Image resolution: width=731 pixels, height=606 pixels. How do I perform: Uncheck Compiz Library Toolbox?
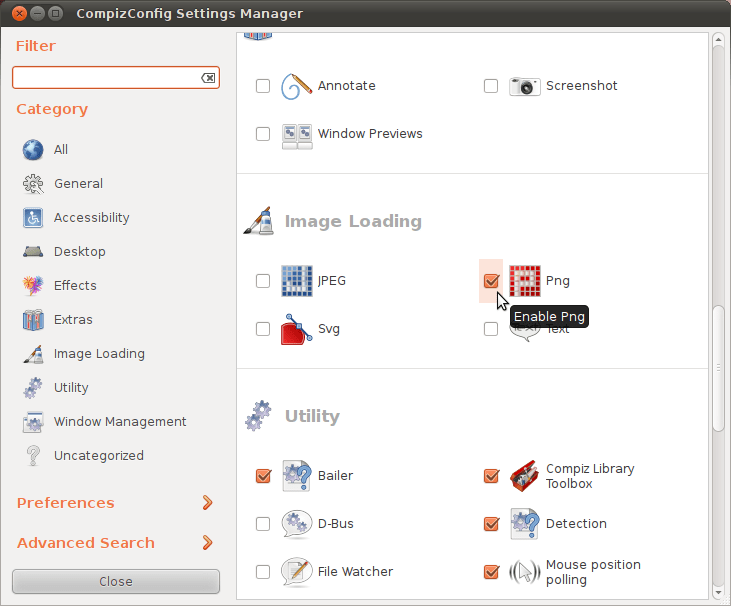click(491, 476)
